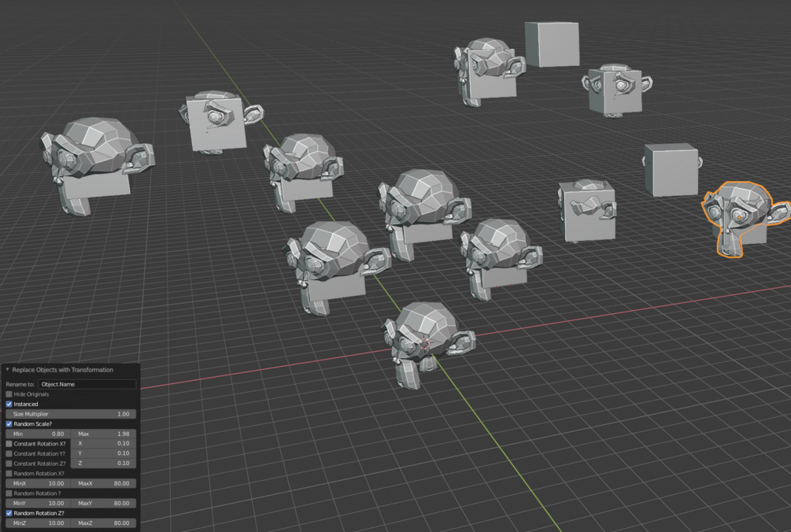
Task: Click the Size Multiplier value field
Action: click(71, 414)
